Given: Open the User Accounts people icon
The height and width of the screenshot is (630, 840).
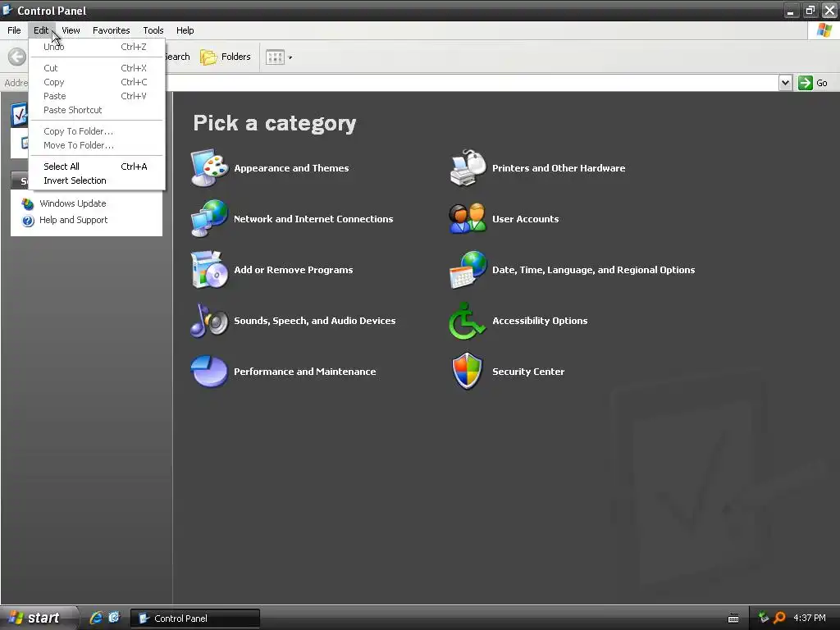Looking at the screenshot, I should pyautogui.click(x=468, y=218).
